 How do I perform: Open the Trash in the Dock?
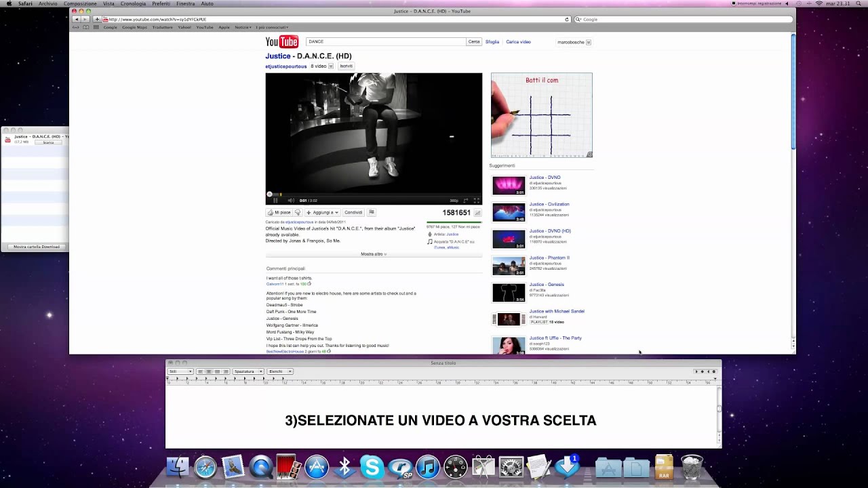point(692,467)
